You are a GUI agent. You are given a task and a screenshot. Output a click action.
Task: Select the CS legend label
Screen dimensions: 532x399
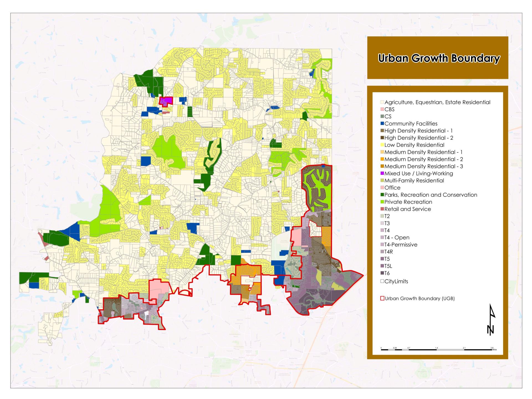coord(388,116)
